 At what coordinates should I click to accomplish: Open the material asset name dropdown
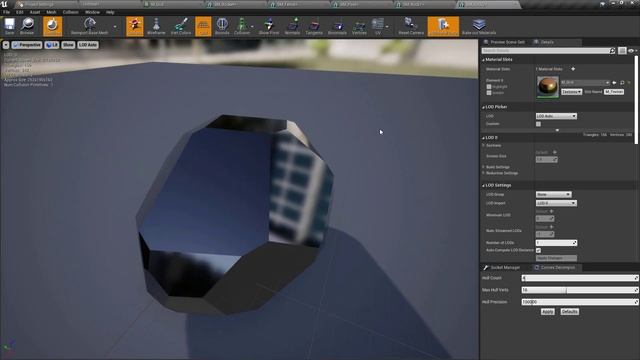(585, 82)
